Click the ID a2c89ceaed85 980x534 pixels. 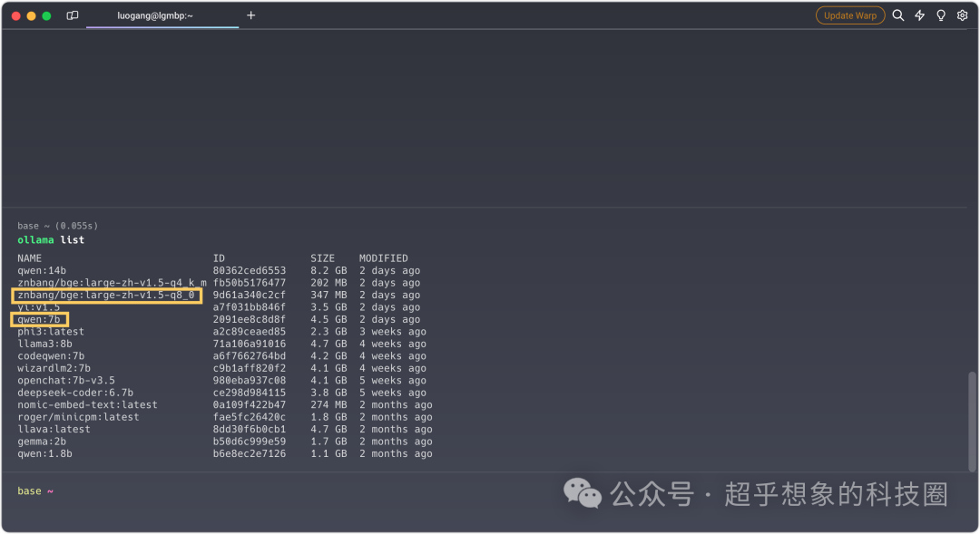tap(250, 332)
